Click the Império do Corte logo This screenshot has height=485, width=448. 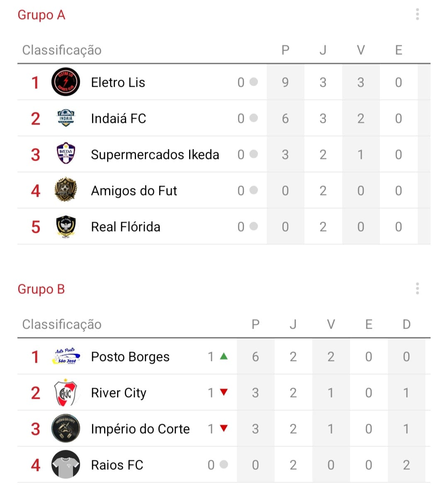point(66,428)
